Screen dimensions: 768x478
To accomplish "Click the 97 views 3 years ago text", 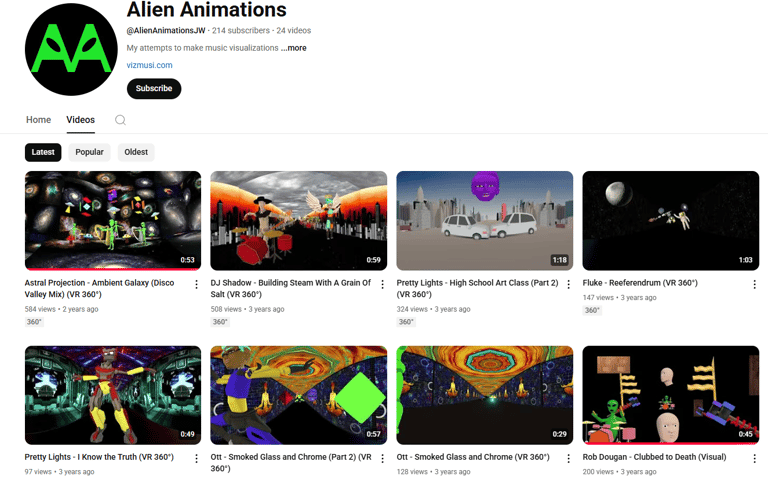I will pos(59,472).
